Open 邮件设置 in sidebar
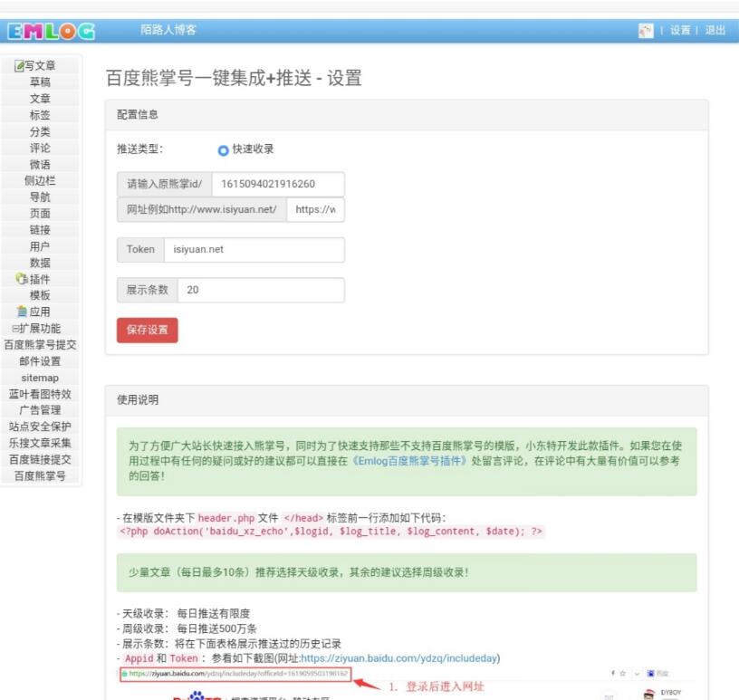739x700 pixels. point(40,361)
